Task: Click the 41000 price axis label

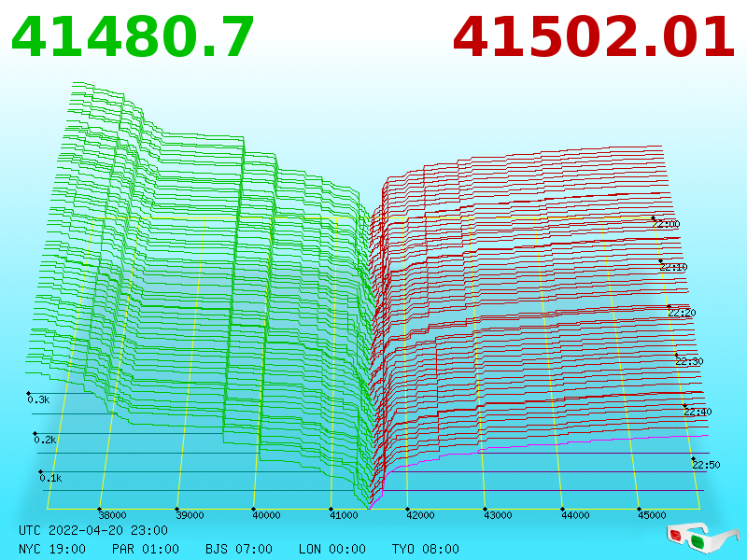Action: tap(344, 515)
